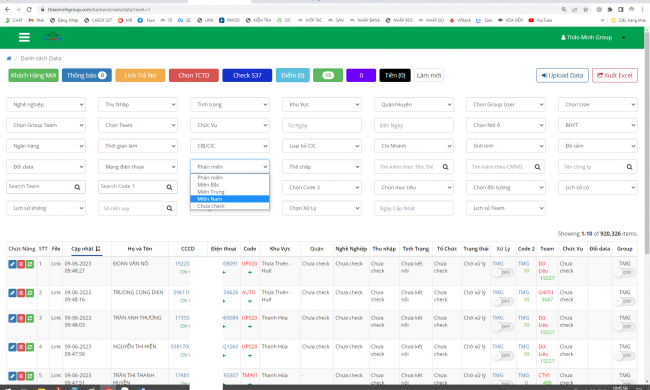
Task: Reload the browser page
Action: (29, 9)
